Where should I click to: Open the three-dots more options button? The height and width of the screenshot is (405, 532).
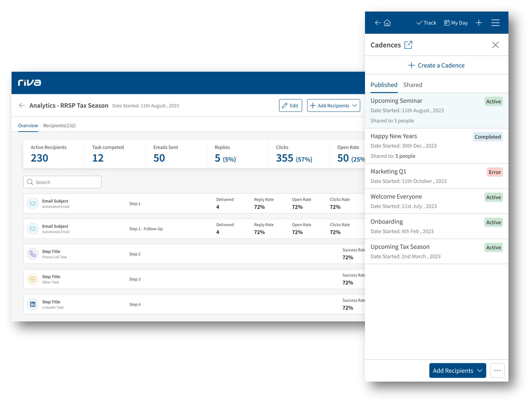(x=497, y=370)
